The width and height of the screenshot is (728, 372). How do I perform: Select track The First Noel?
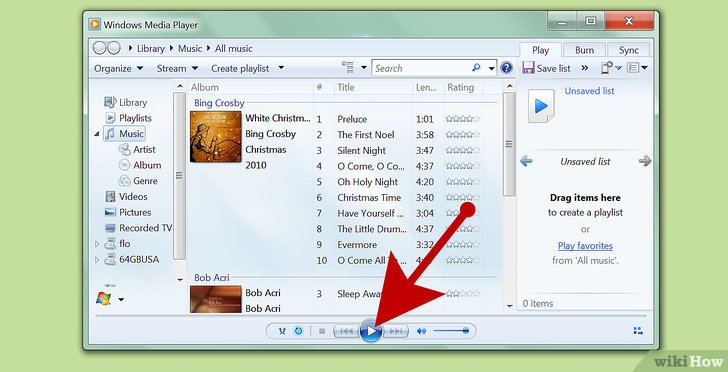(365, 135)
